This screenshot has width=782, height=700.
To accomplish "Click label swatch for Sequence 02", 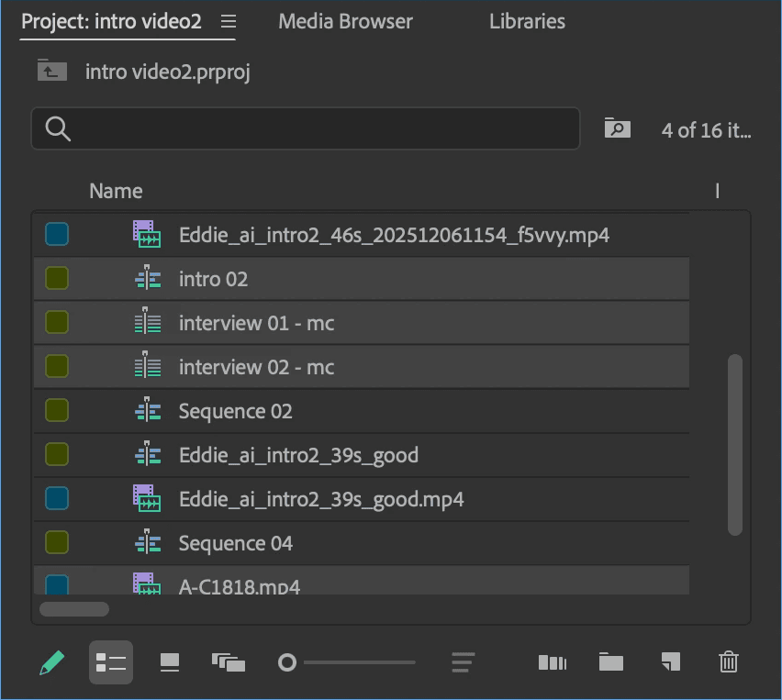I will pos(57,410).
